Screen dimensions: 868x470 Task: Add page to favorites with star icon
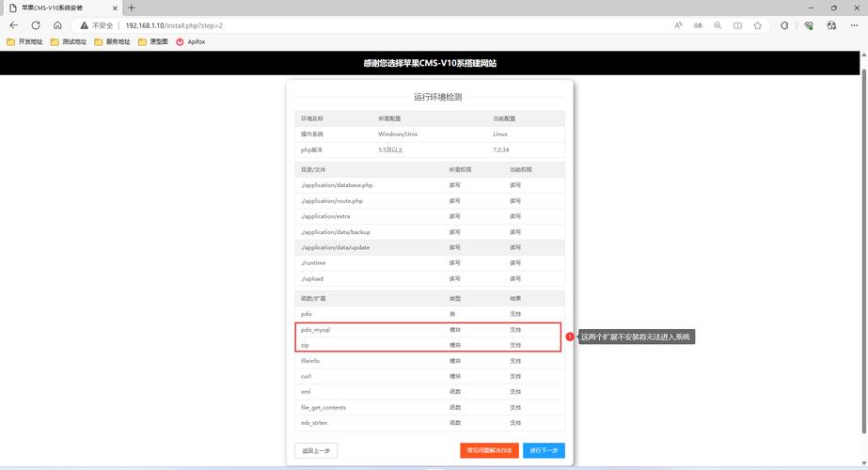coord(758,25)
